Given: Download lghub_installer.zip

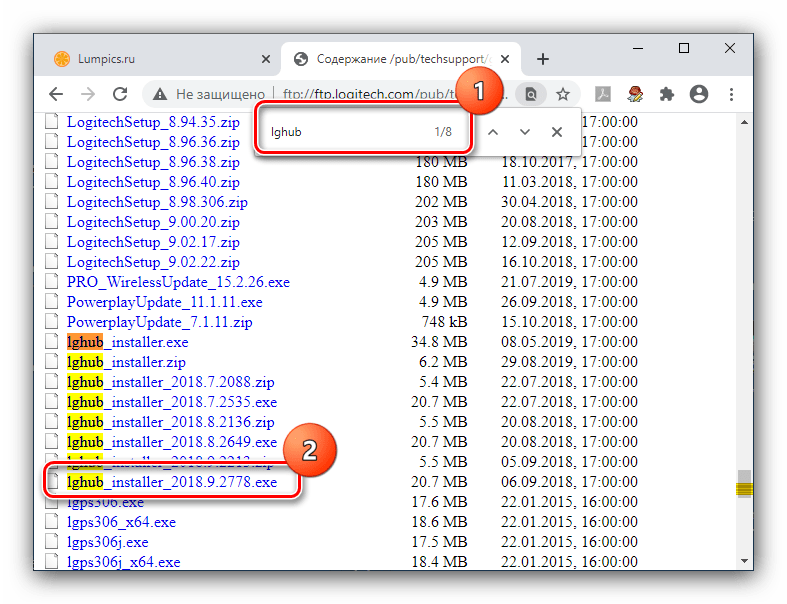Looking at the screenshot, I should click(x=126, y=363).
